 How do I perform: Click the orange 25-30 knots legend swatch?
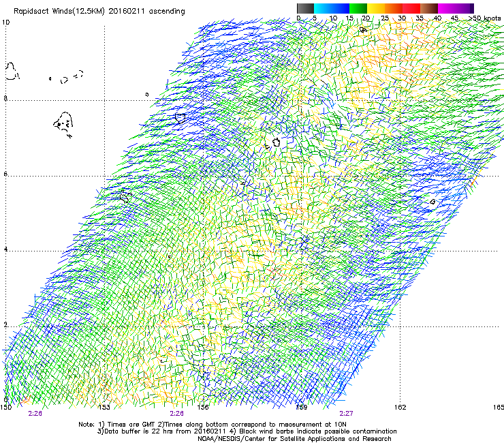pos(394,8)
